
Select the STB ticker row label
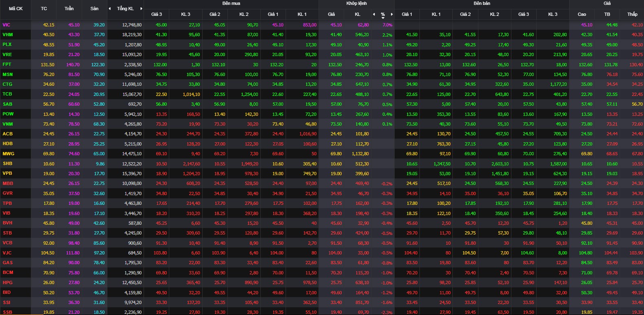click(x=7, y=233)
